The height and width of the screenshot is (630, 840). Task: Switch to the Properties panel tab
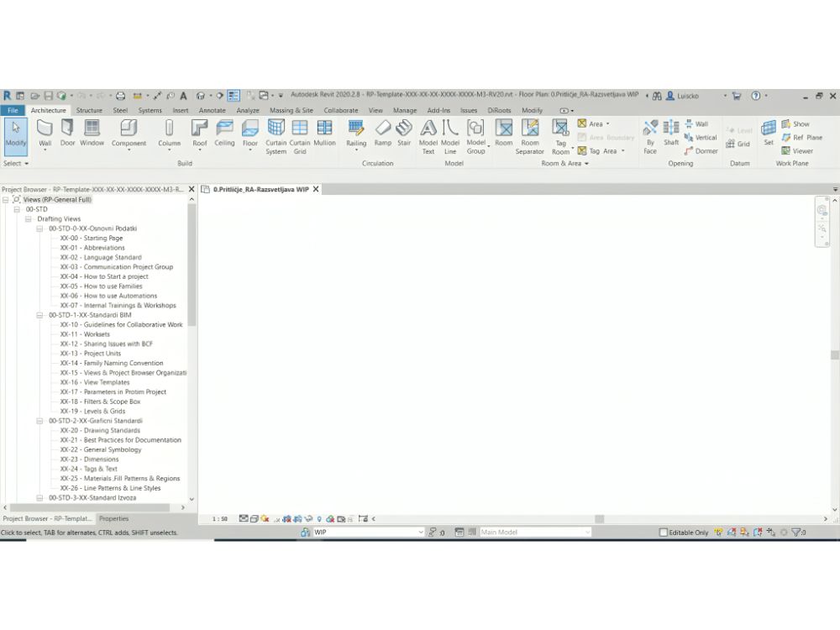[114, 519]
